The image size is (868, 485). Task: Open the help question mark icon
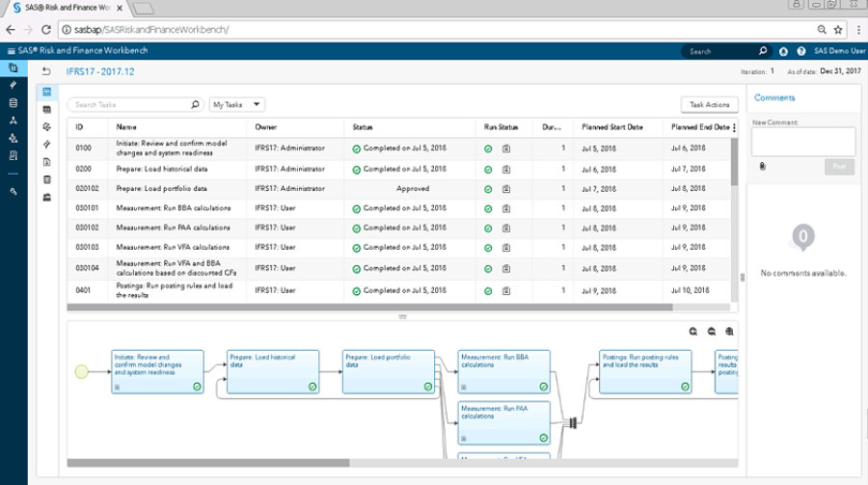pyautogui.click(x=801, y=51)
